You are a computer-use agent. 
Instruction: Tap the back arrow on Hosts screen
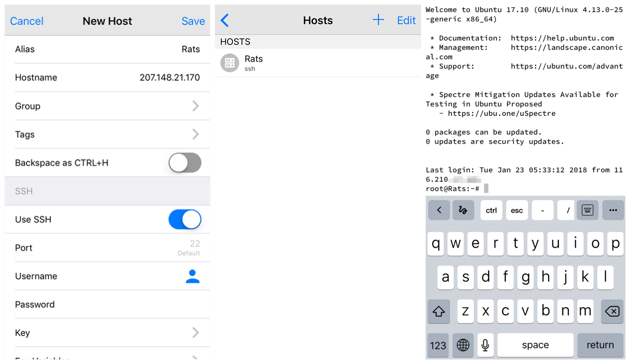[225, 20]
